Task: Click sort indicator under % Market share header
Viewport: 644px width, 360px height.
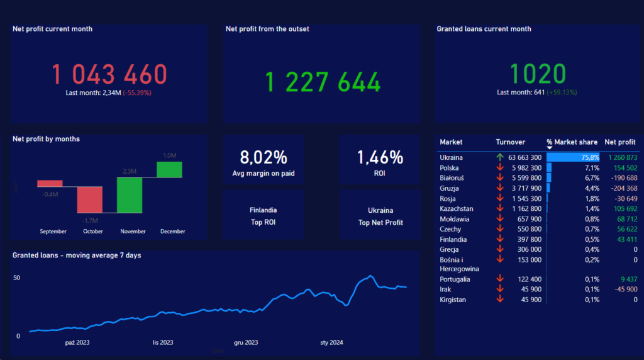Action: [x=550, y=148]
